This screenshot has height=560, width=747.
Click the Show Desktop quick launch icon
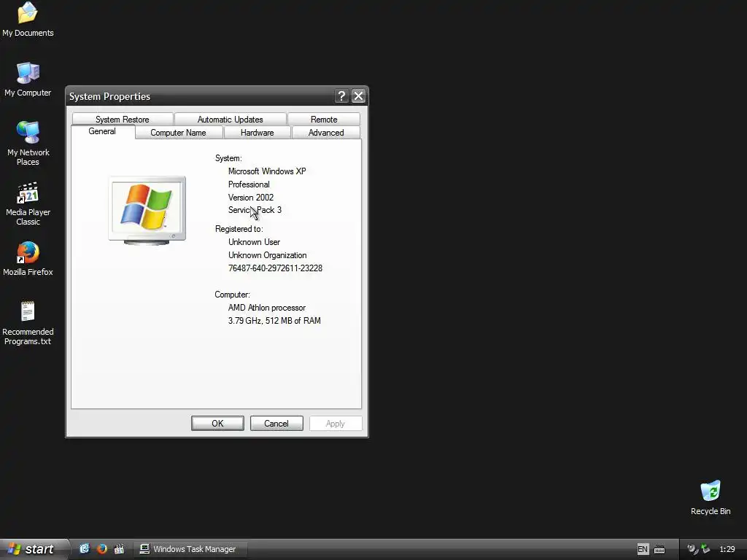(85, 549)
